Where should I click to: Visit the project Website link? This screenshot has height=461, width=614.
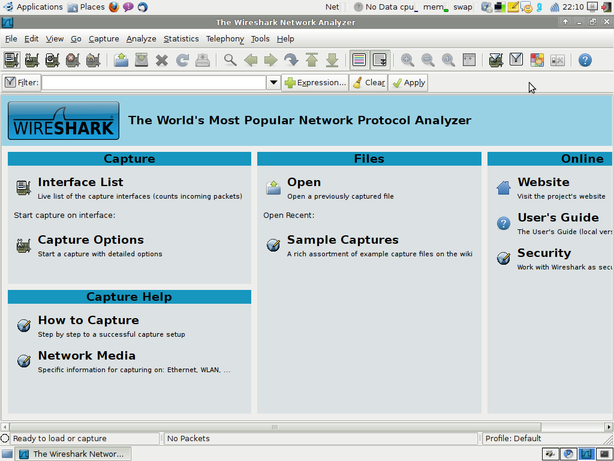click(x=544, y=182)
